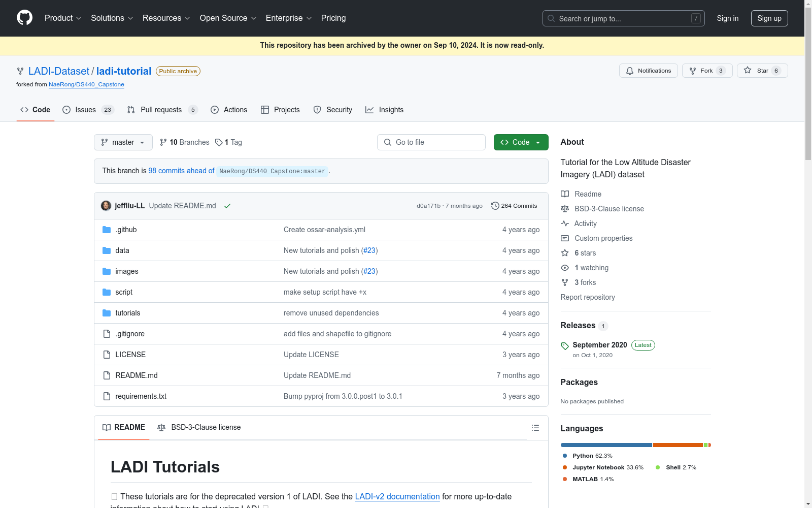The image size is (812, 508).
Task: Open the Pricing link
Action: [x=333, y=18]
